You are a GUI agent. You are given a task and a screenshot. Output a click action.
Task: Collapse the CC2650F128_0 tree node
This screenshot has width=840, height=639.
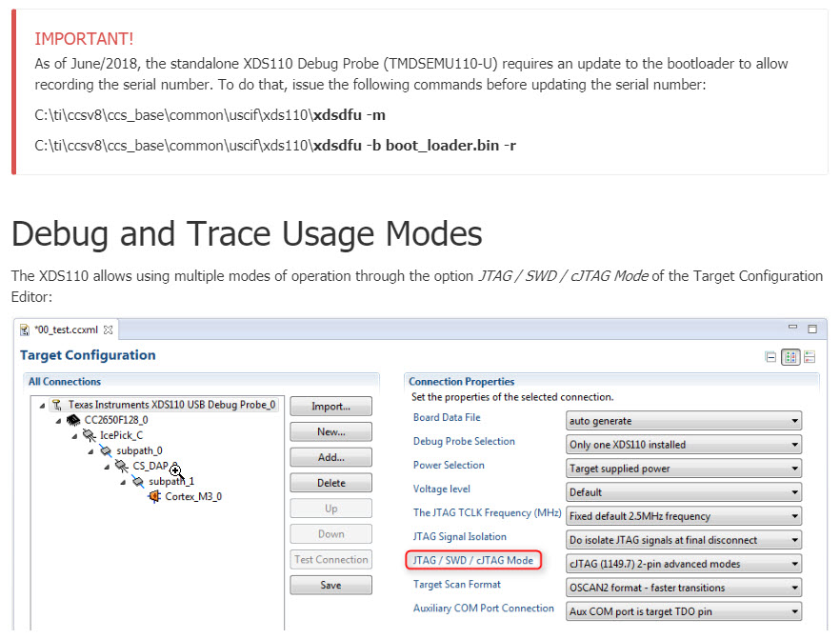click(58, 421)
